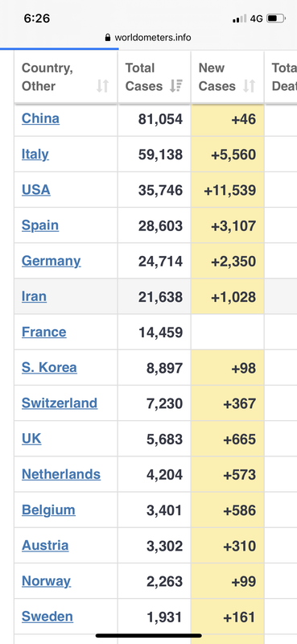
Task: Sort by Total Cases arrows icon
Action: coord(176,86)
